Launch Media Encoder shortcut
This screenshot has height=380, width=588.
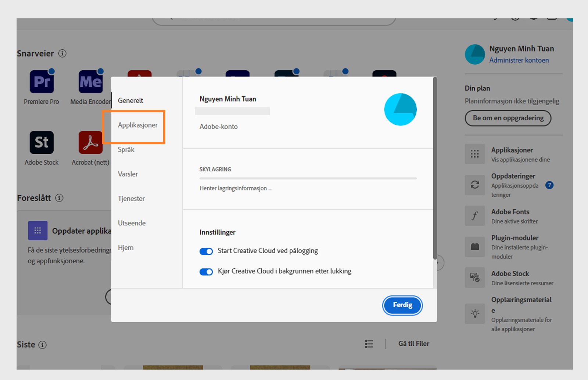pos(90,82)
